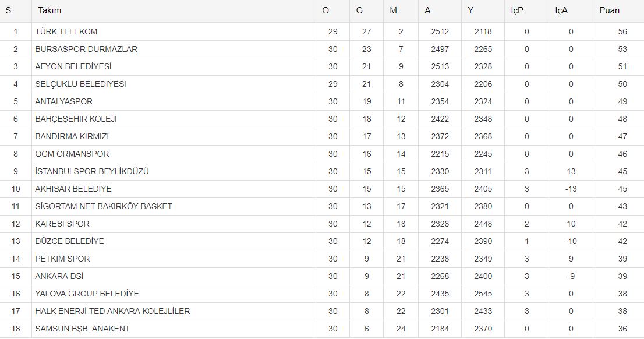The height and width of the screenshot is (339, 644).
Task: Open HALK ENERJİ TED ANKARA KOLEJLİLER
Action: (112, 311)
